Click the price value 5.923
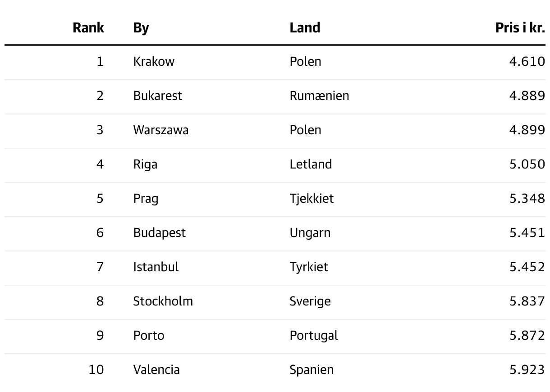 [527, 369]
